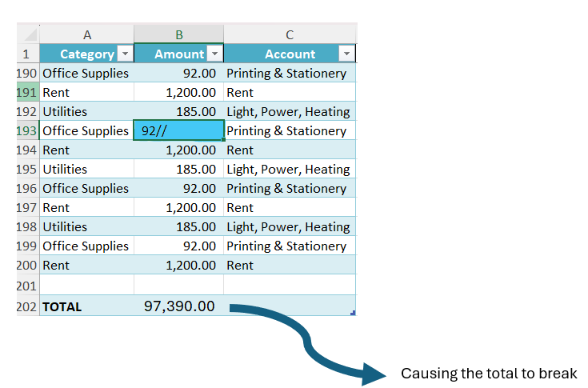This screenshot has width=588, height=388.
Task: Open the Account column filter dropdown
Action: coord(347,54)
